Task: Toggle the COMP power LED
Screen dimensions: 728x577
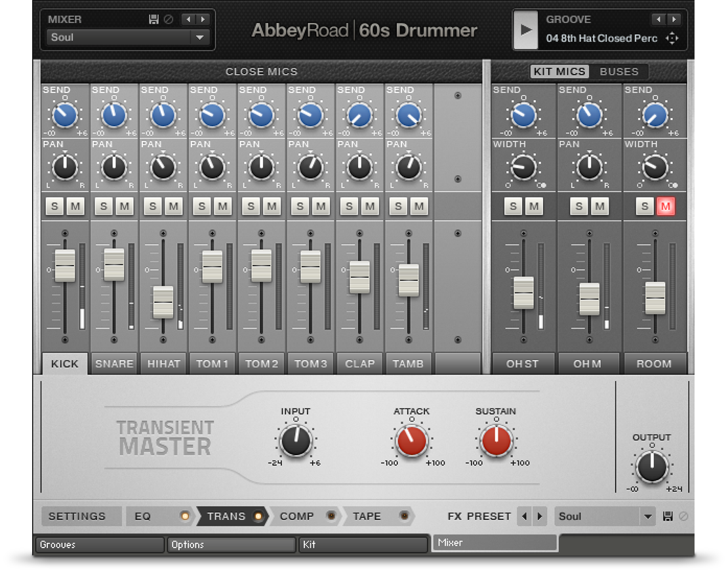Action: (331, 516)
